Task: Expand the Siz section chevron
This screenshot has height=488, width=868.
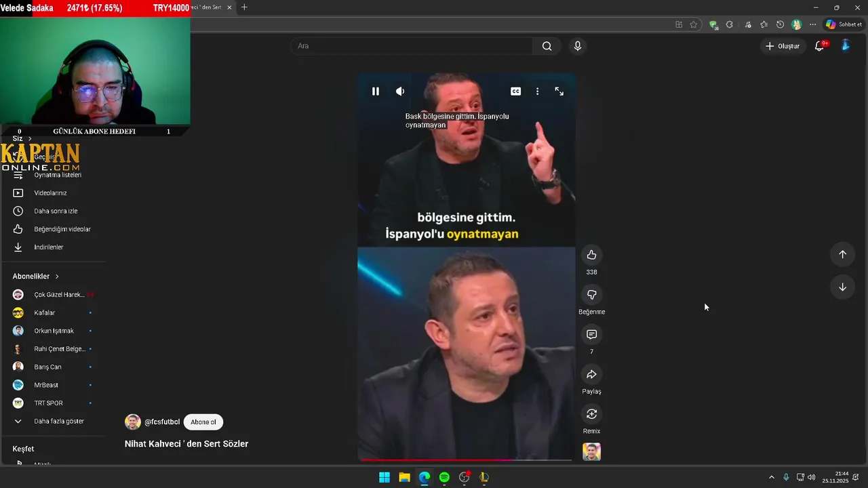Action: click(x=30, y=138)
